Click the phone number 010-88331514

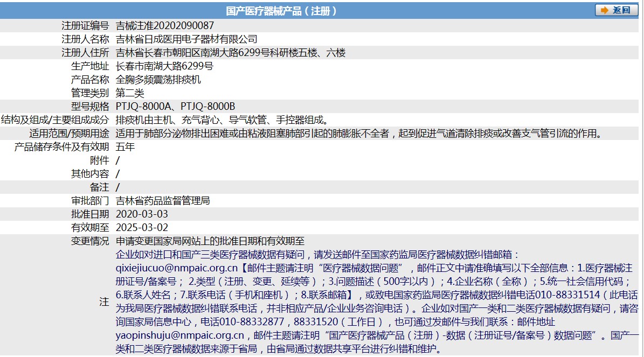point(567,295)
